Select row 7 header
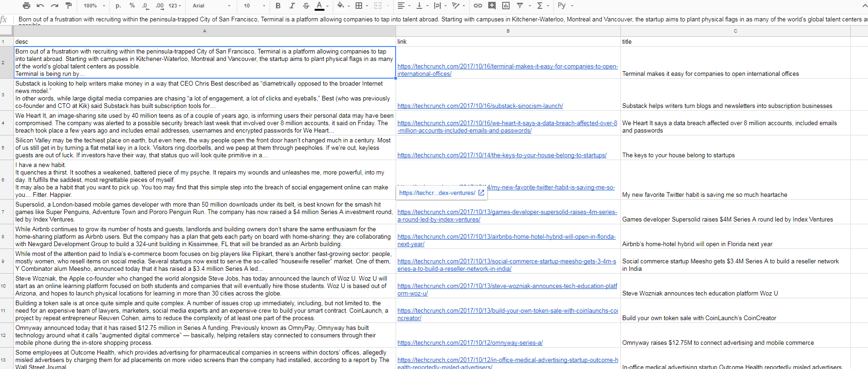 click(x=7, y=212)
